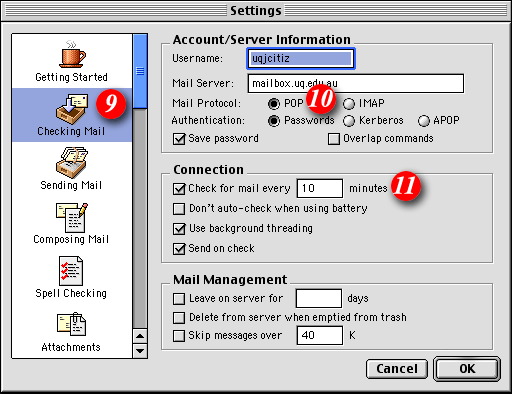Open the Attachments settings icon
Image resolution: width=512 pixels, height=394 pixels.
pyautogui.click(x=71, y=324)
